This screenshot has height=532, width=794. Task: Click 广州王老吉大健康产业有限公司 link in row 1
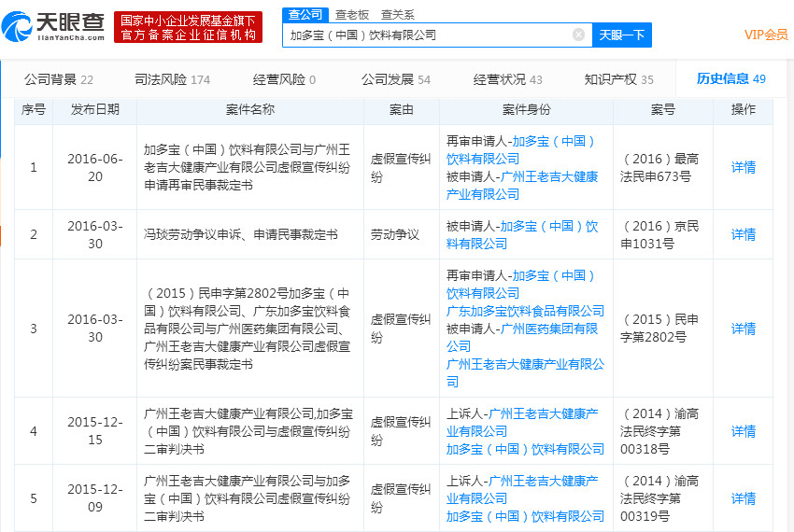pyautogui.click(x=522, y=185)
